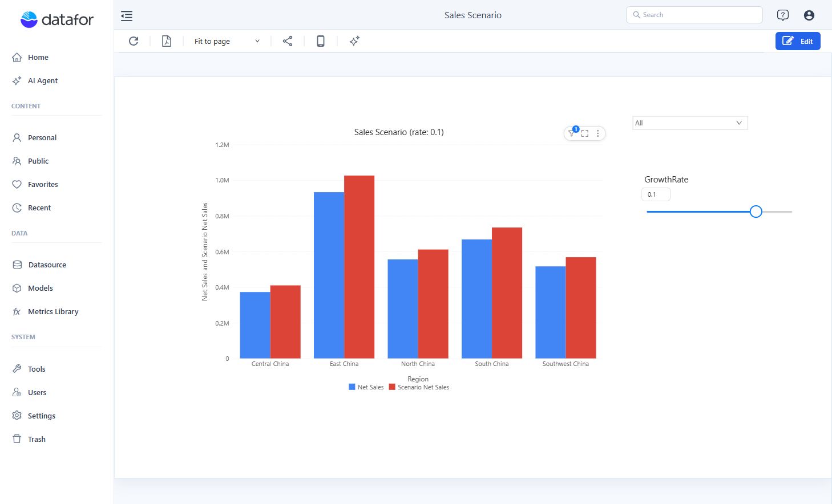The image size is (832, 504).
Task: Click the GrowthRate label
Action: tap(667, 180)
